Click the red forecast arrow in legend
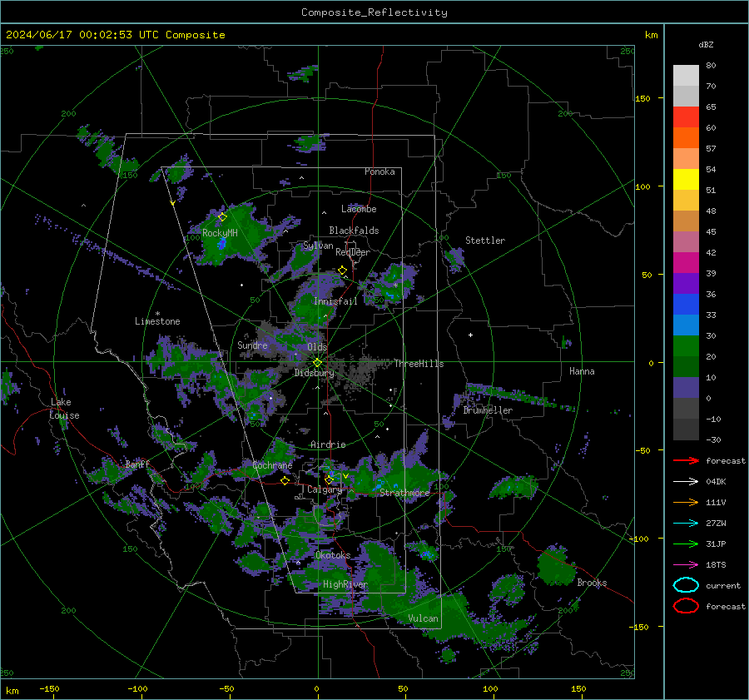The height and width of the screenshot is (700, 749). pyautogui.click(x=686, y=460)
